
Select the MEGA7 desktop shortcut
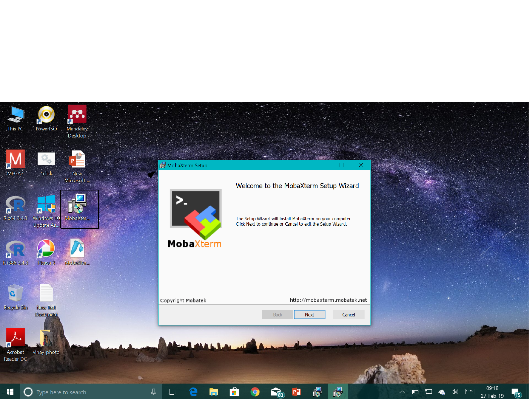coord(15,163)
